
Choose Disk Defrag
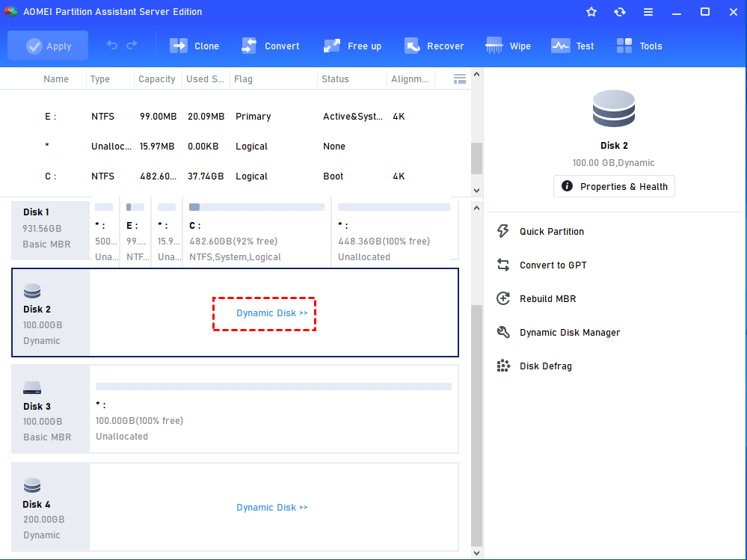(546, 366)
